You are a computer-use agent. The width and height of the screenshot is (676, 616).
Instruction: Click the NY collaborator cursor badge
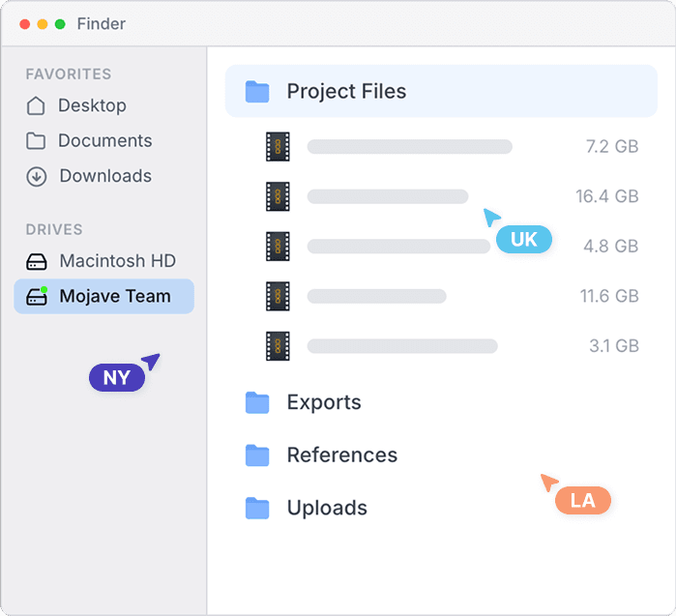[116, 377]
